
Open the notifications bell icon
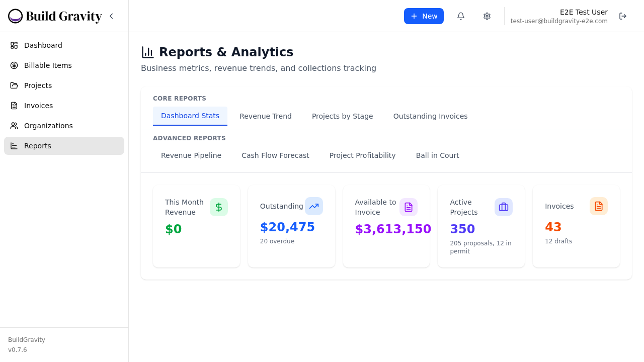tap(460, 16)
